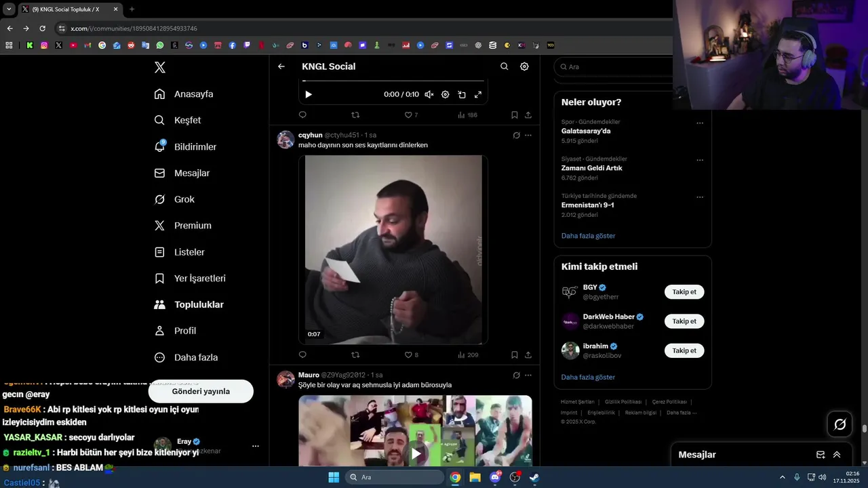Bookmark cqyhun's post
The image size is (868, 488).
[x=515, y=354]
